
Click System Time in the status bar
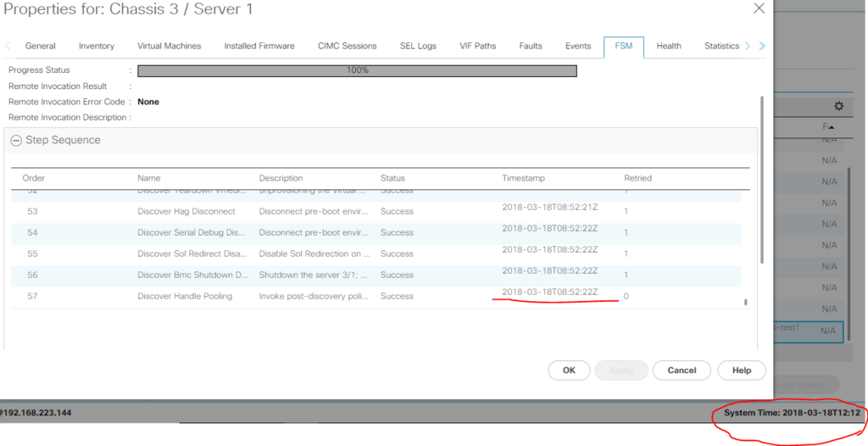(x=793, y=413)
